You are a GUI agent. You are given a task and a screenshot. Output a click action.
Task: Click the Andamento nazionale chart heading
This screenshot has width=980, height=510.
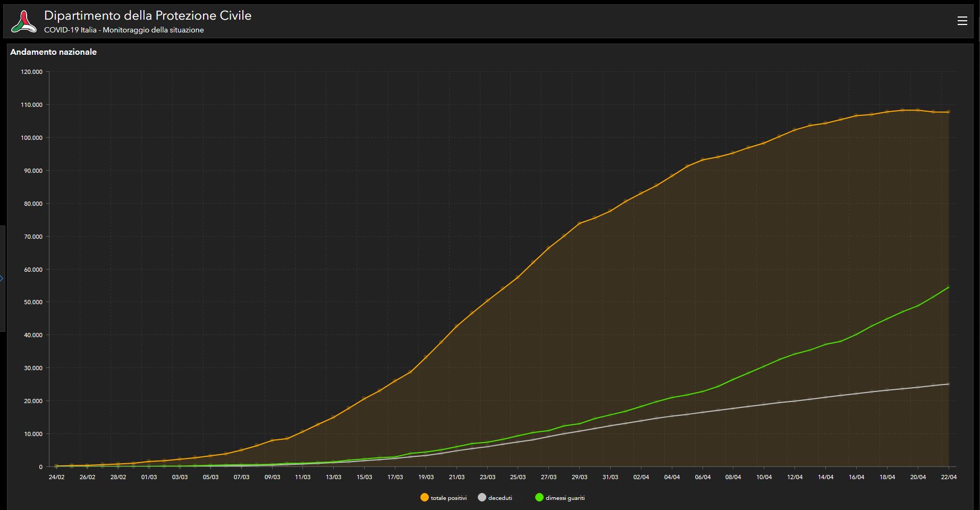coord(53,52)
